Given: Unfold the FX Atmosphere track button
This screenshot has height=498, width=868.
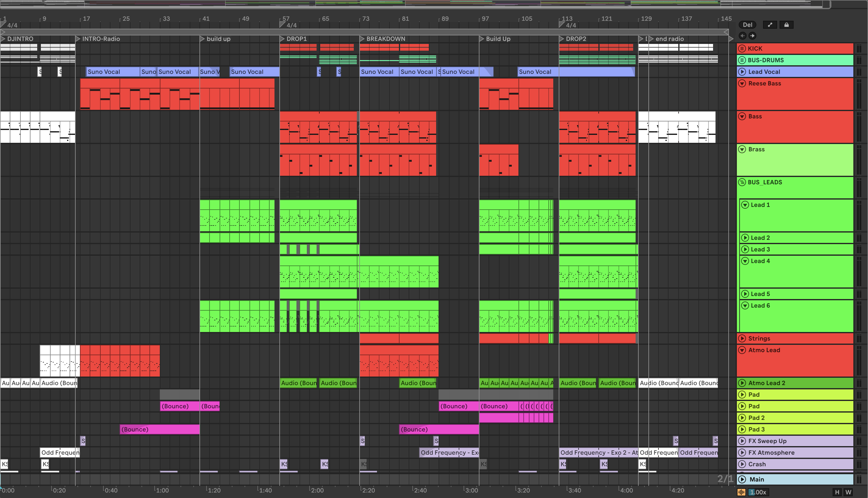Looking at the screenshot, I should click(742, 453).
